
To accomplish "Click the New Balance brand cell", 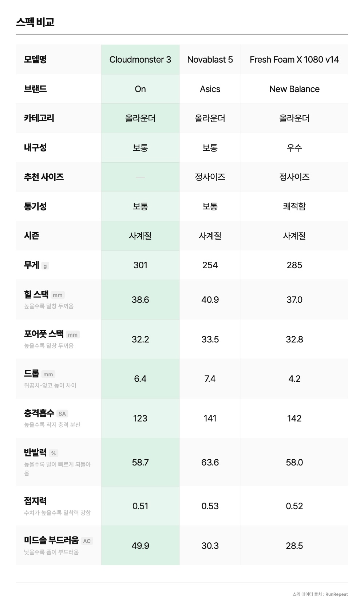I will (x=294, y=89).
